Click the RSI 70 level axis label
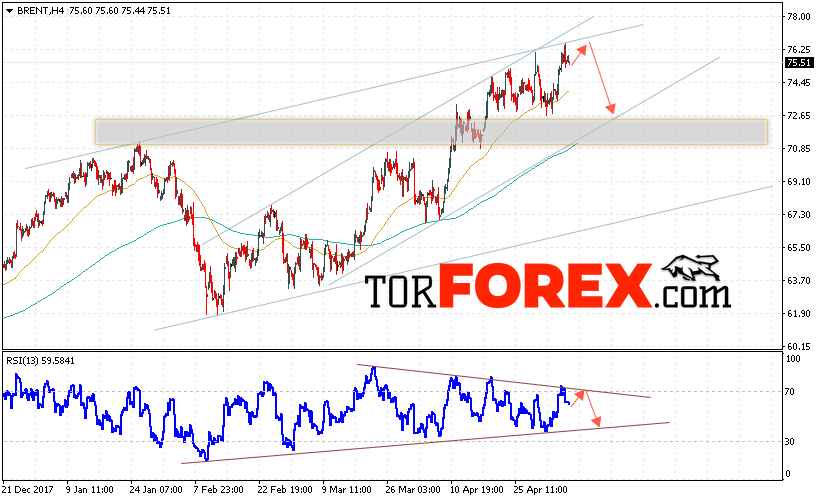The height and width of the screenshot is (501, 822). [x=789, y=392]
